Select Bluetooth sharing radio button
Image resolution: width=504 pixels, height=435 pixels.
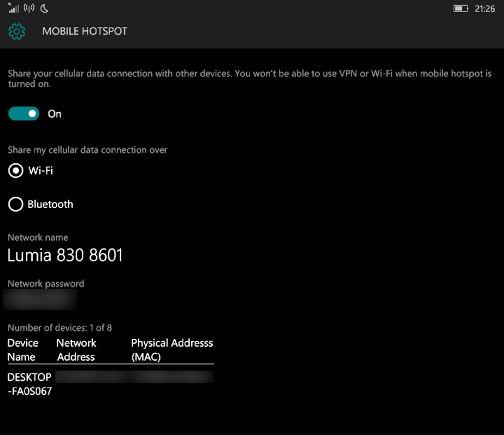pyautogui.click(x=16, y=204)
